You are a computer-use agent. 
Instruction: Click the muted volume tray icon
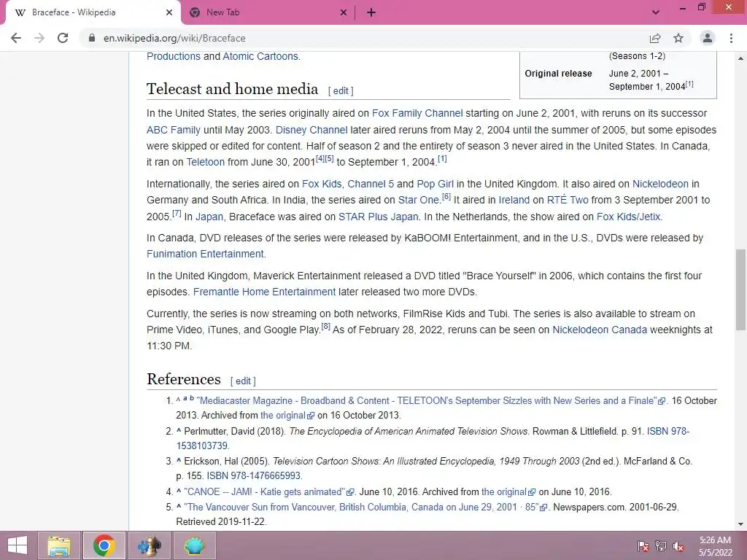tap(678, 546)
